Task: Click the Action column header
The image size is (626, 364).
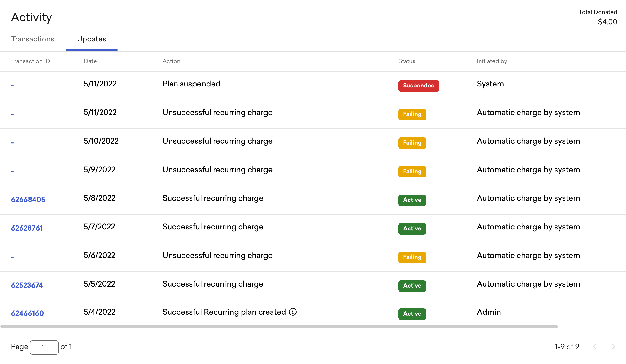Action: pos(171,61)
